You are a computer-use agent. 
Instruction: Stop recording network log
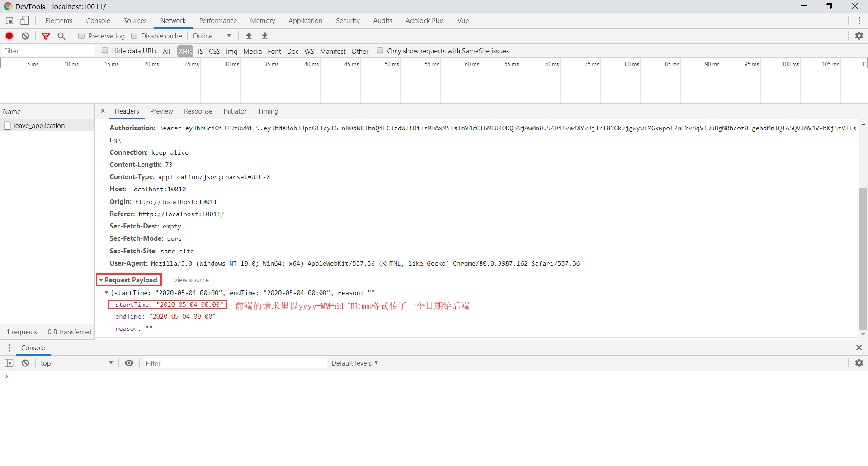(x=9, y=36)
